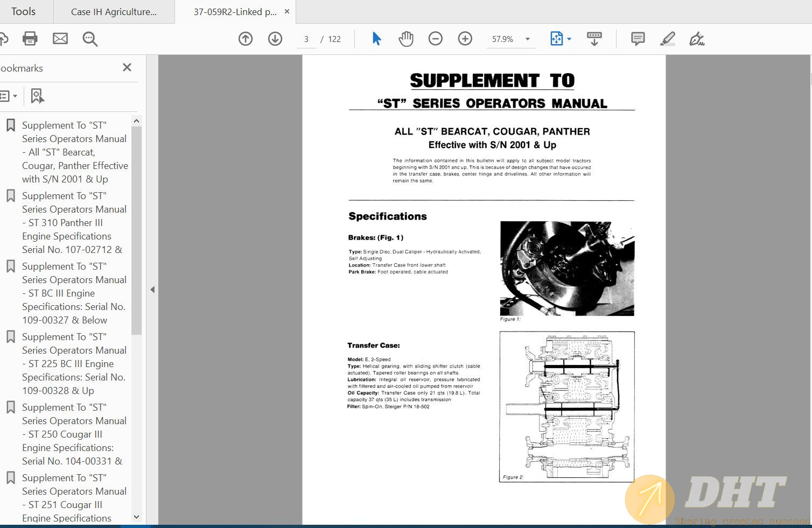Click the "SUPPLEMENT TO" title text
This screenshot has height=528, width=812.
coord(492,81)
